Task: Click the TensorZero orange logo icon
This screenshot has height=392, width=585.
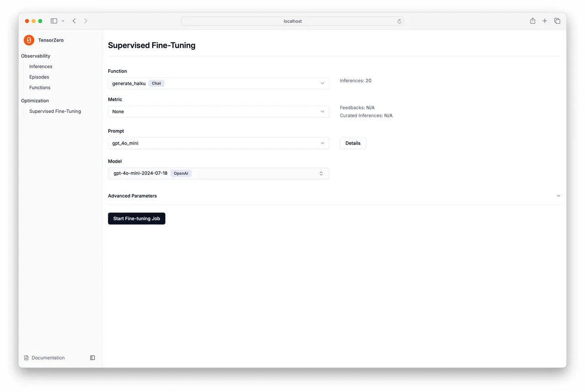Action: coord(29,40)
